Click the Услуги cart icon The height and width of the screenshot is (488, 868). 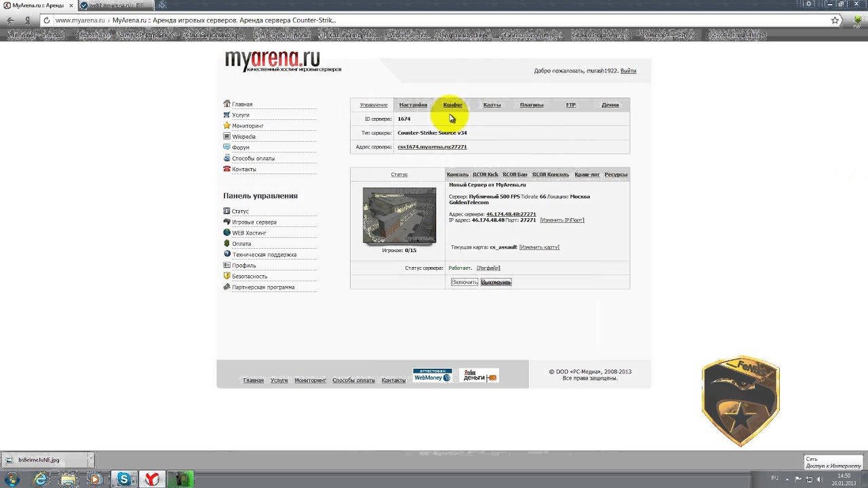pyautogui.click(x=227, y=115)
